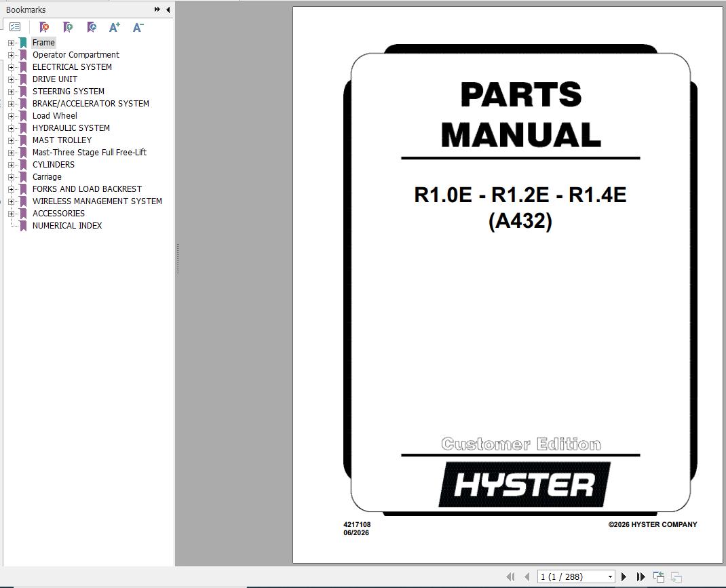
Task: Click the panel splitter grip beside Bookmarks
Action: pos(178,259)
